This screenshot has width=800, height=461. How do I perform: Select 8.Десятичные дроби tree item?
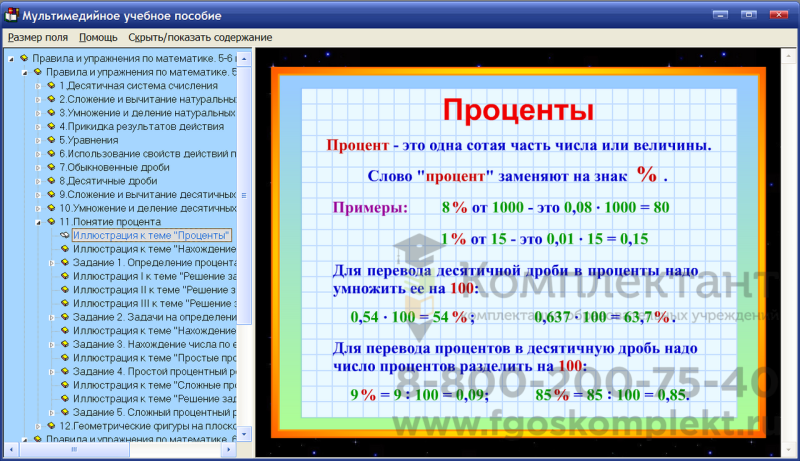(x=108, y=181)
